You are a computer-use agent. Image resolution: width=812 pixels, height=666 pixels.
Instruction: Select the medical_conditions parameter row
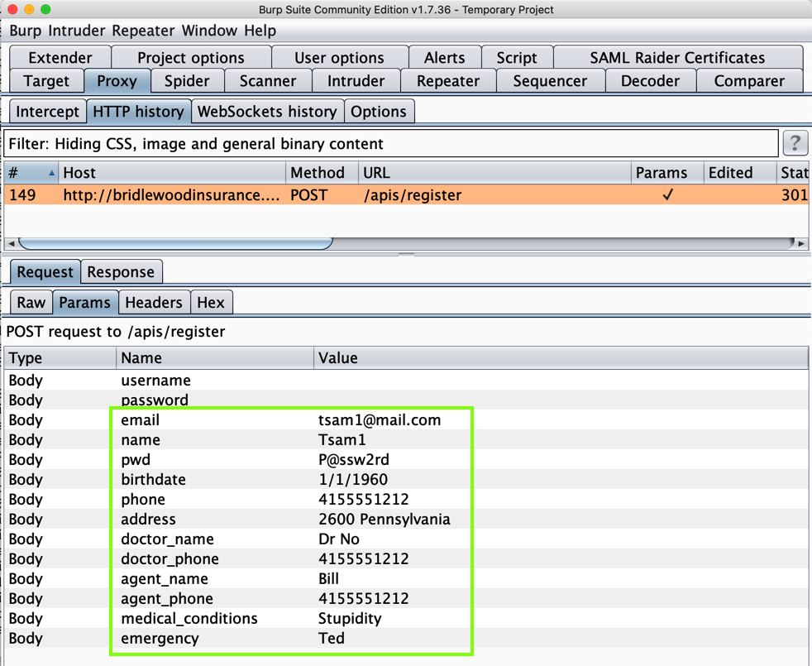tap(189, 619)
